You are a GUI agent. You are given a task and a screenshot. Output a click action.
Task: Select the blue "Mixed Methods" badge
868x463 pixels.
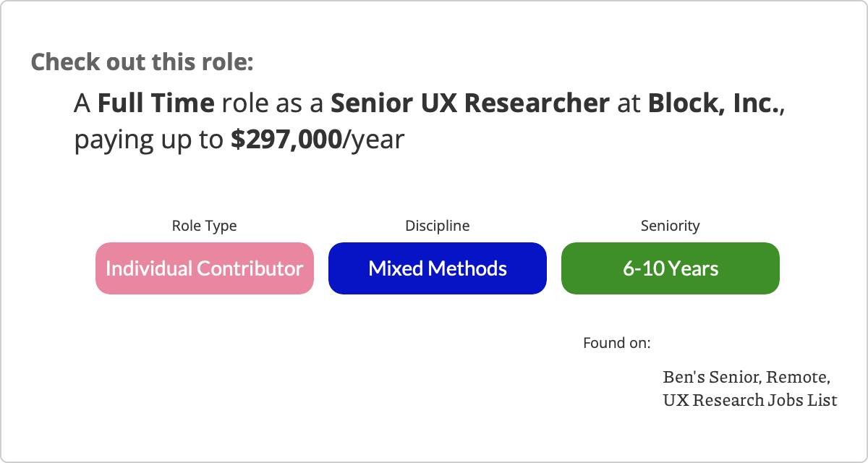[438, 268]
